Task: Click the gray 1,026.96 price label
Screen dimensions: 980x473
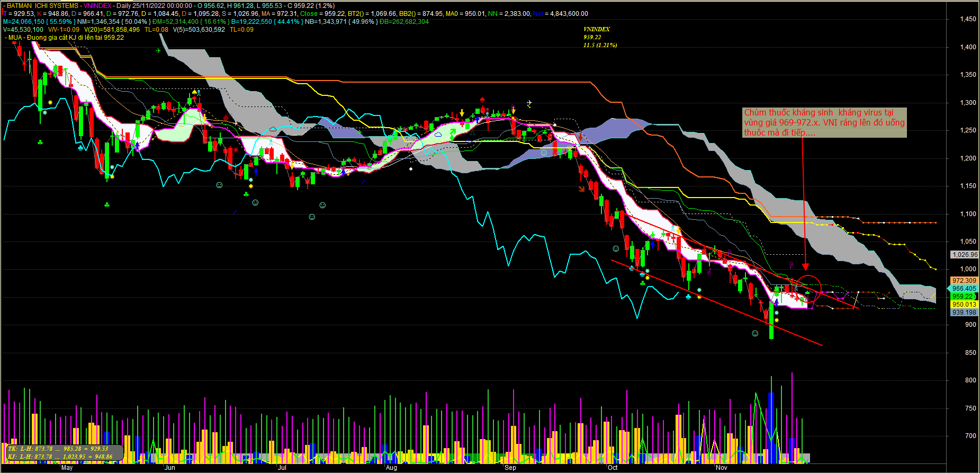Action: (x=964, y=255)
